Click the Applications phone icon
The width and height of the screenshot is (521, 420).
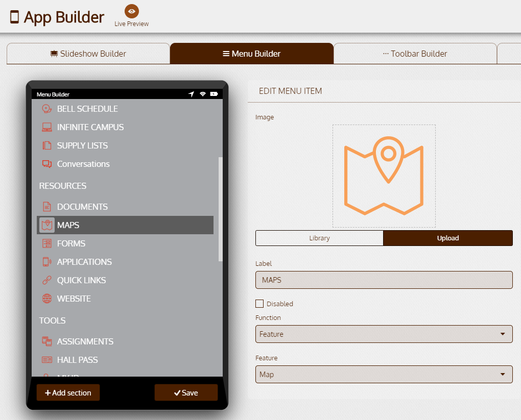pos(47,262)
